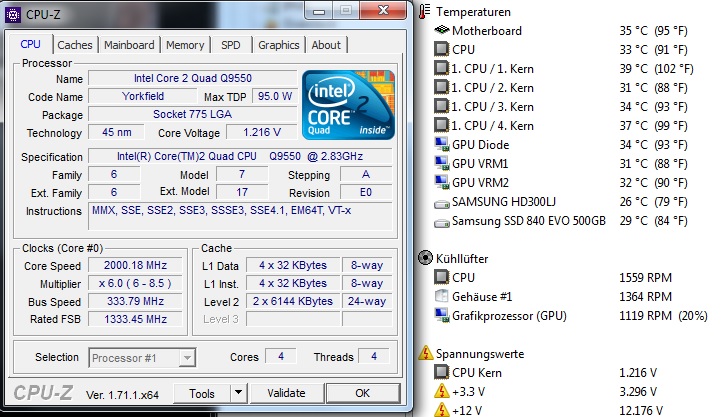Click the GPU fan value '1119 RPM (20%)'
The width and height of the screenshot is (723, 417).
tap(663, 316)
